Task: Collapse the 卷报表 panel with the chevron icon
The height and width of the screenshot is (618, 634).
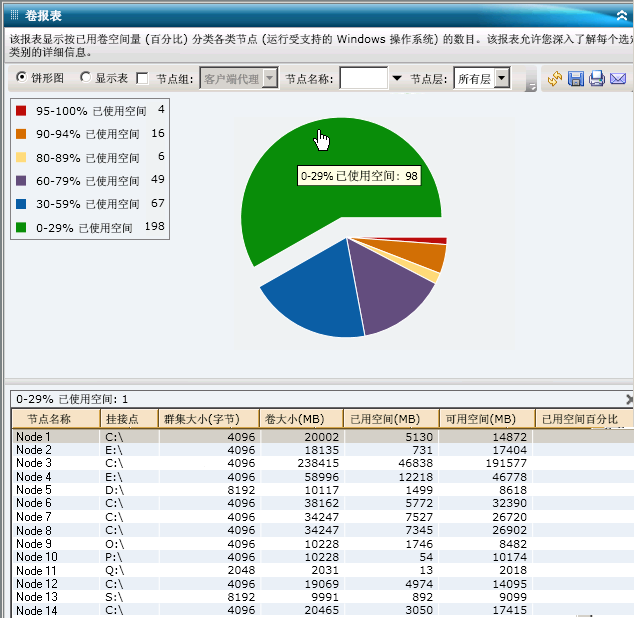Action: point(621,14)
